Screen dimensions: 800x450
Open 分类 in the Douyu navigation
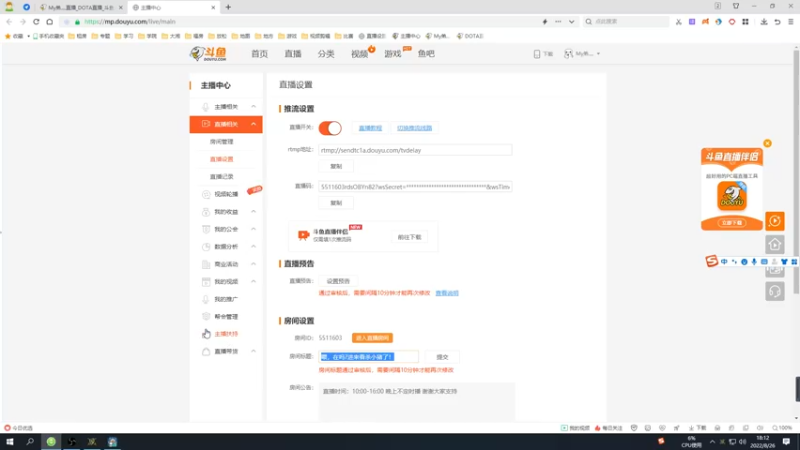tap(326, 54)
